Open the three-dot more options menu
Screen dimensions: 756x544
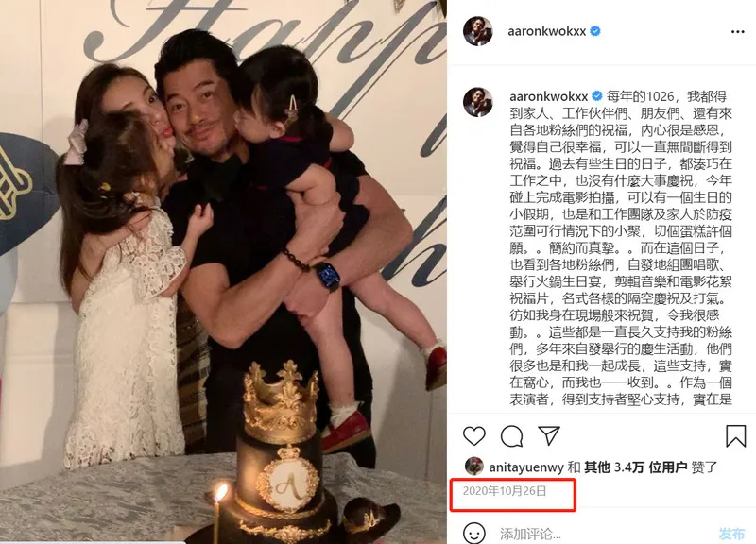738,32
